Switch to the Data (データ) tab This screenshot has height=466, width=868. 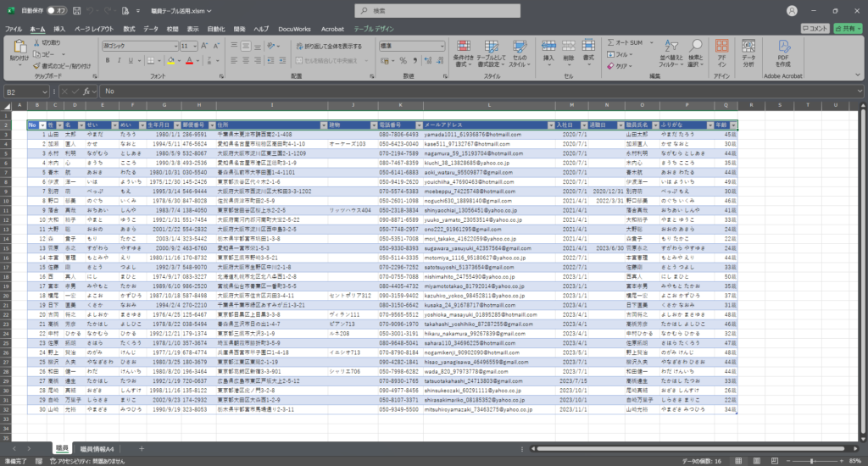151,29
